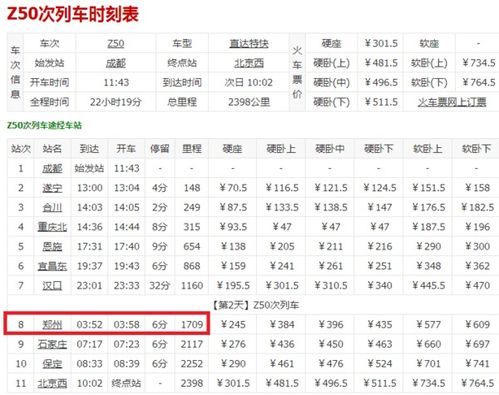This screenshot has width=499, height=395.
Task: Open 遂宁 station link in row 2
Action: coord(52,188)
